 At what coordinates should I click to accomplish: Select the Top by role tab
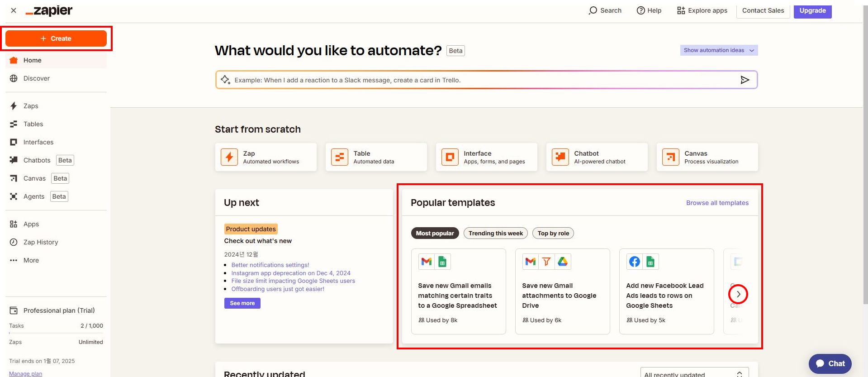pyautogui.click(x=553, y=233)
